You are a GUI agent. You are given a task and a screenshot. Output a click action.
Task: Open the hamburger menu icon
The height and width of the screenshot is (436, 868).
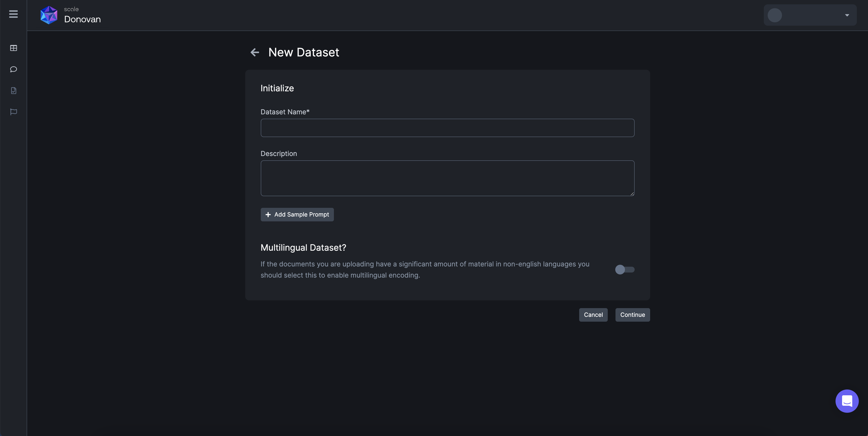pyautogui.click(x=14, y=14)
